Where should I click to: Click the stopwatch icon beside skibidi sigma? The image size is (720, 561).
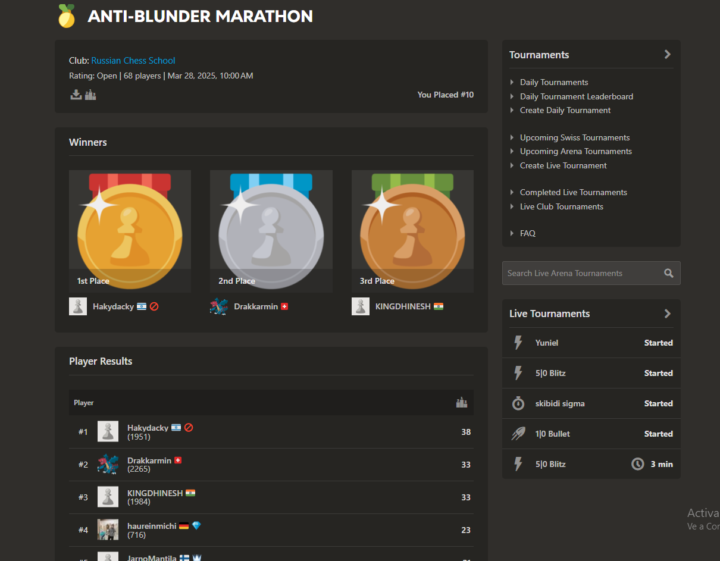518,403
